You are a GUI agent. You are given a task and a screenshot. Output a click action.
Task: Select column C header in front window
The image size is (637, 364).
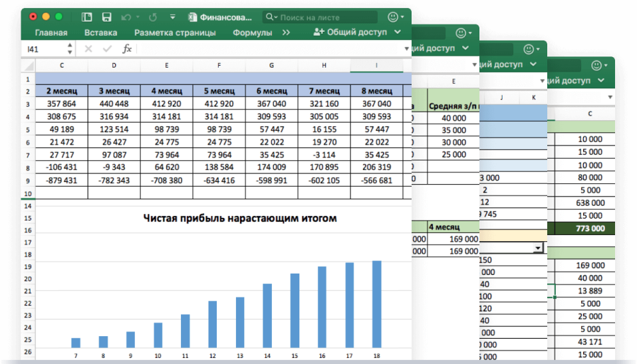click(x=62, y=65)
